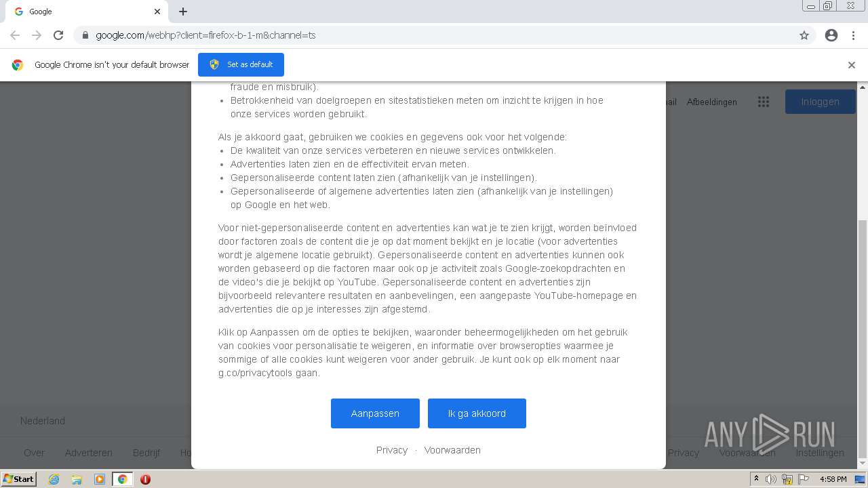Open File Explorer from taskbar

[x=77, y=479]
